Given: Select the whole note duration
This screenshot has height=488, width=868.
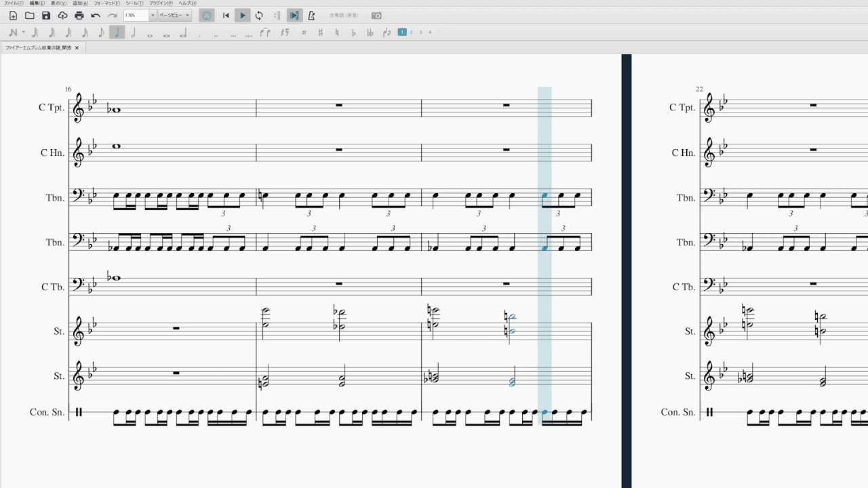Looking at the screenshot, I should 150,33.
